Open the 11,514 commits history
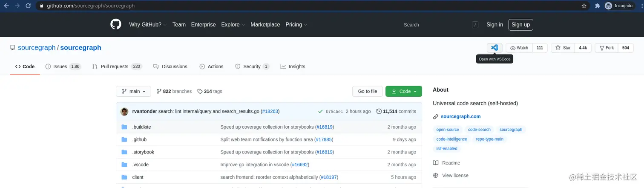Screen dimensions: 644x188 pyautogui.click(x=396, y=111)
